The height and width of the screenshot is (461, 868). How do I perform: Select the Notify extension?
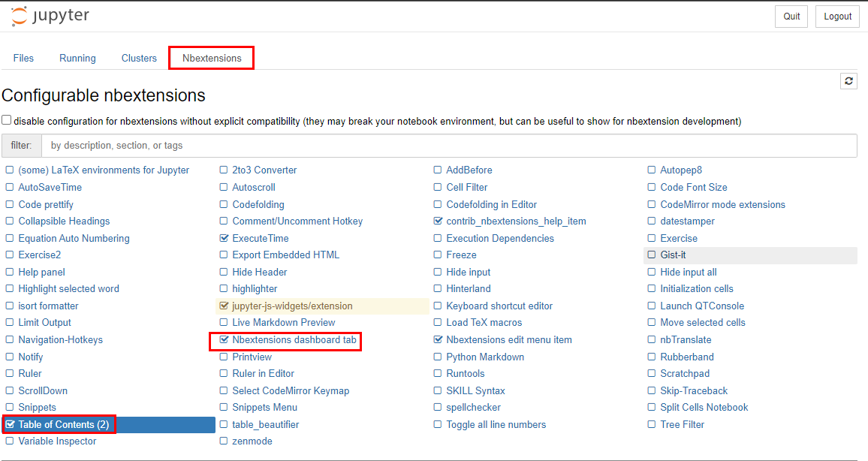pyautogui.click(x=31, y=357)
